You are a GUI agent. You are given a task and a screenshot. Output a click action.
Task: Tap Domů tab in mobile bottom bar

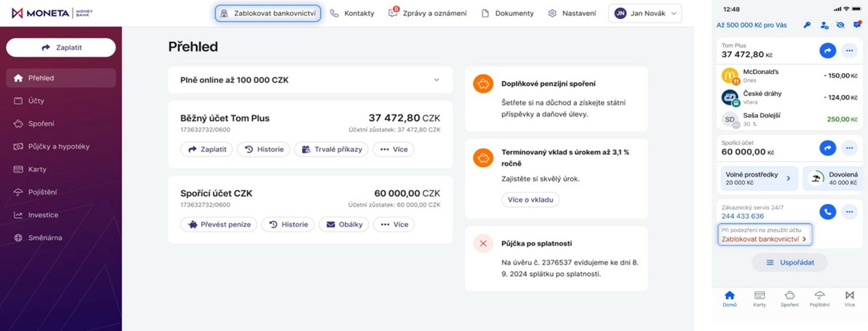(x=729, y=299)
